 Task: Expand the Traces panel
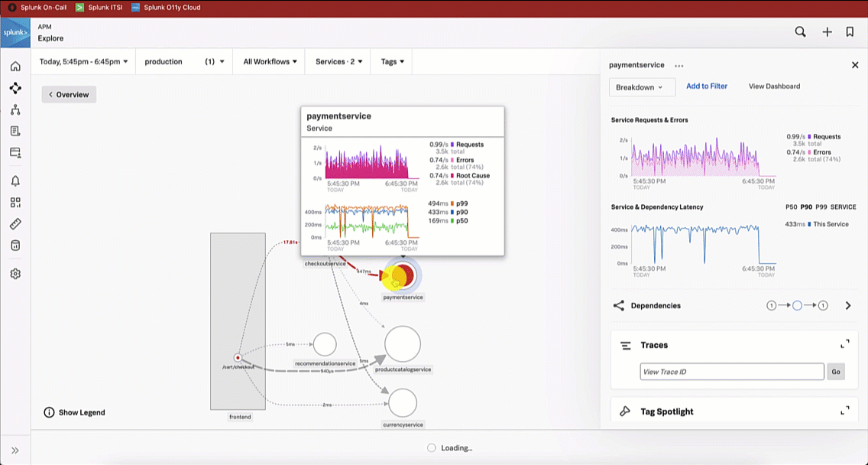844,345
